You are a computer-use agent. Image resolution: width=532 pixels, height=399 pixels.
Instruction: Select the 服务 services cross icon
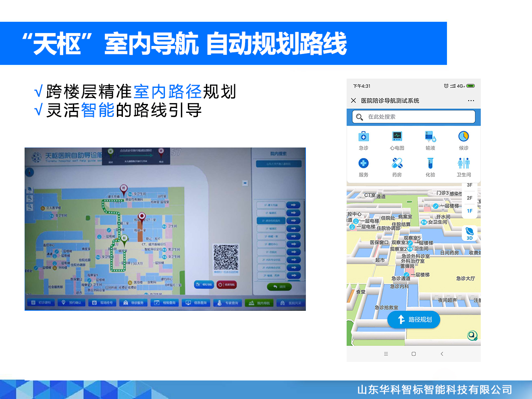coord(363,163)
